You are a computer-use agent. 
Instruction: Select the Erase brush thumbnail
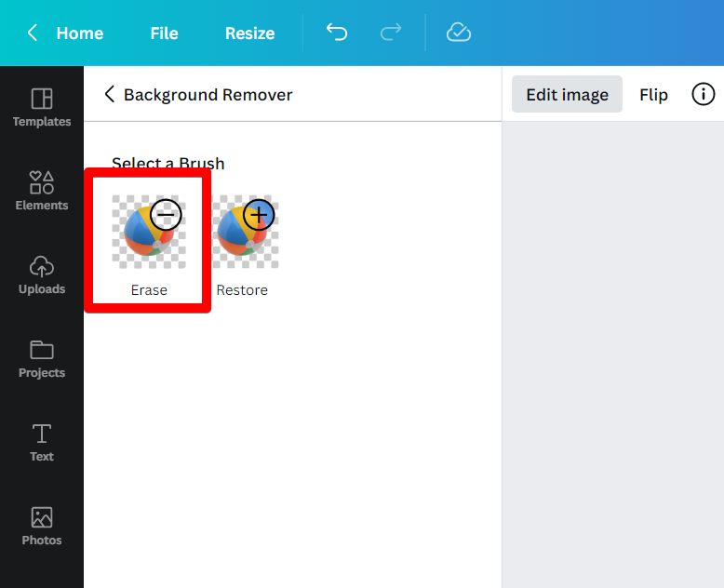tap(148, 232)
